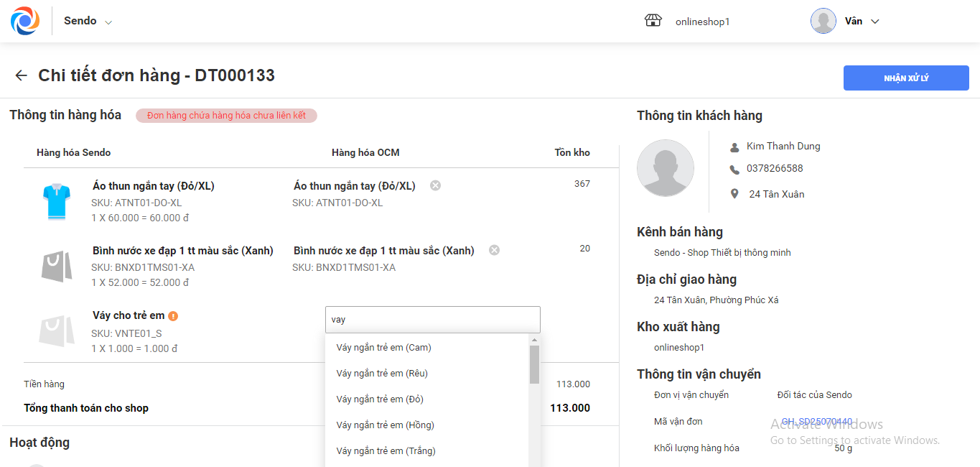
Task: Pick Váy ngắn trẻ em (Trắng) suggestion
Action: click(x=386, y=451)
